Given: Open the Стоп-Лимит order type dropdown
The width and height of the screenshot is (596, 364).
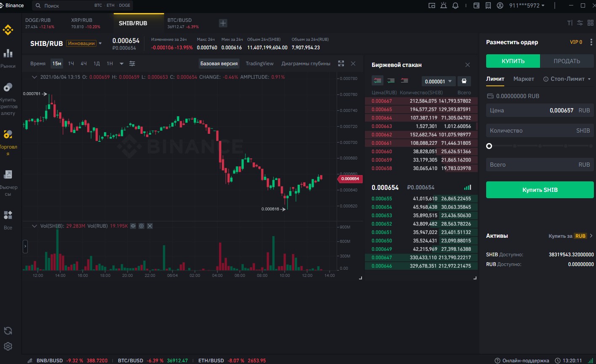Looking at the screenshot, I should [x=567, y=79].
